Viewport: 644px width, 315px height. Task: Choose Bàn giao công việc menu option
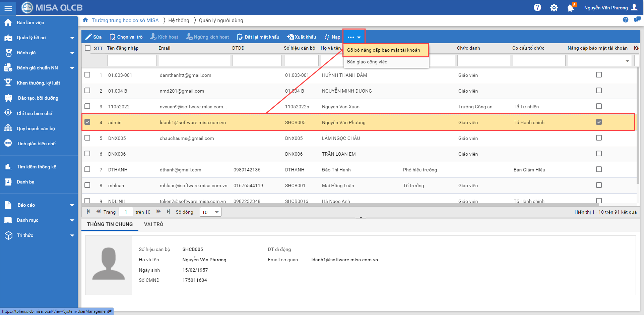[367, 62]
